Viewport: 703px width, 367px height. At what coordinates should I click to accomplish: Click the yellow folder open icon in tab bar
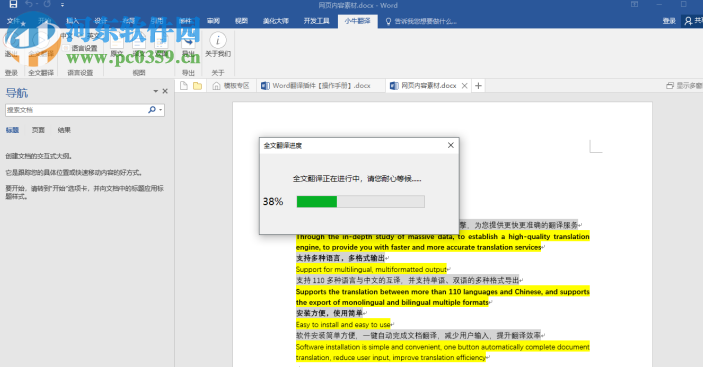197,86
